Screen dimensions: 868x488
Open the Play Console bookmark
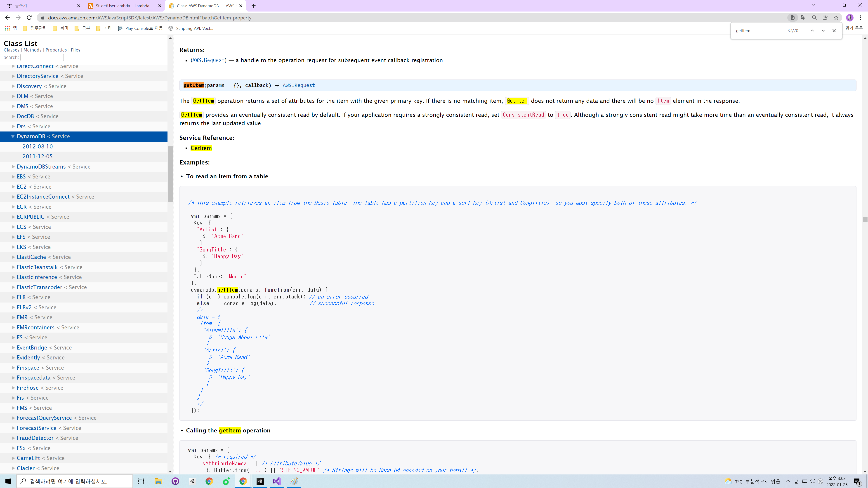140,28
